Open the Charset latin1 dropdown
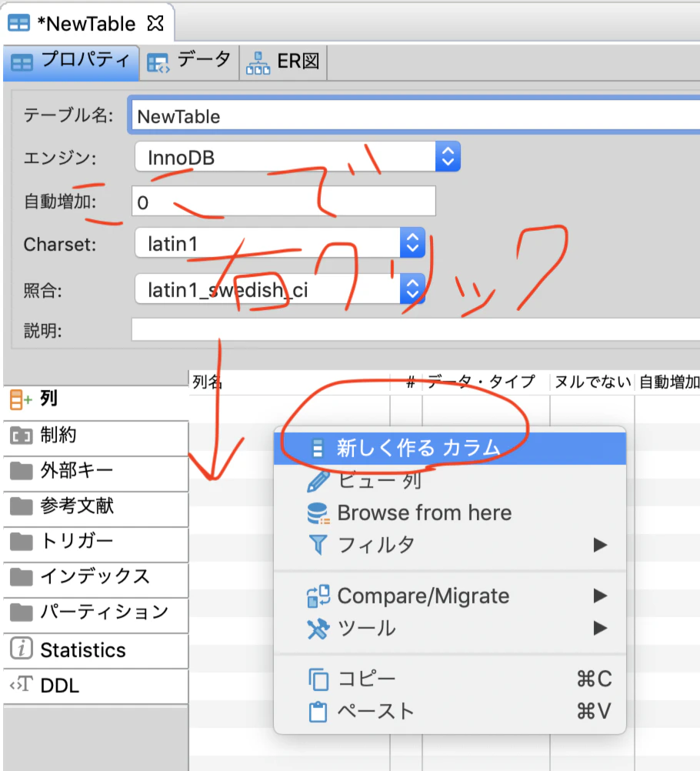 (x=280, y=243)
